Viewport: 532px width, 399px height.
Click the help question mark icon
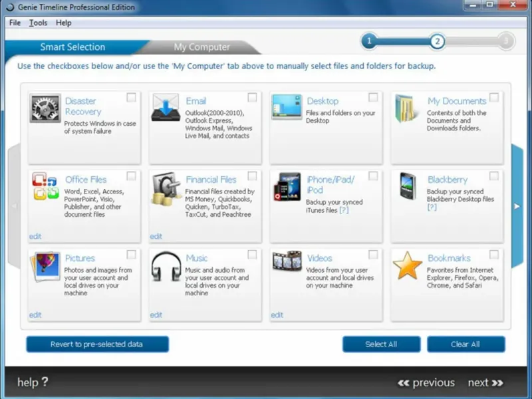tap(45, 382)
